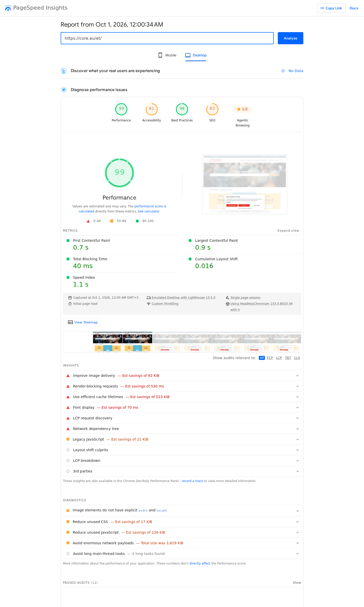Click the View Treemap button
The image size is (364, 607).
coord(82,322)
